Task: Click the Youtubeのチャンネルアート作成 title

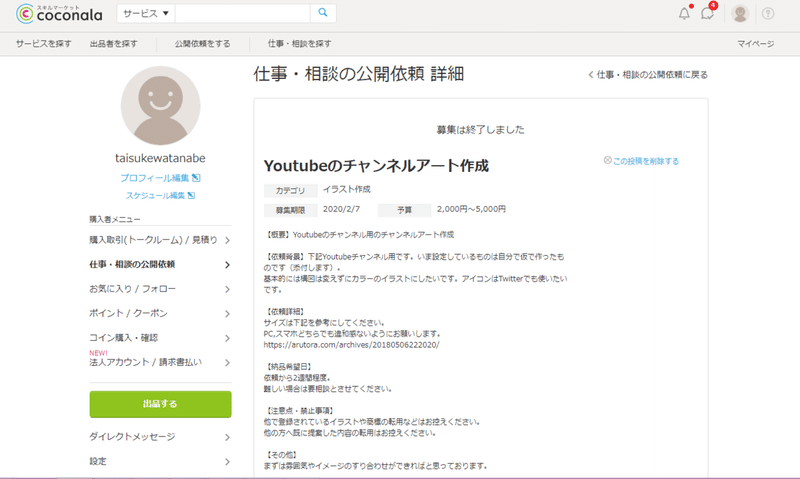Action: point(377,166)
